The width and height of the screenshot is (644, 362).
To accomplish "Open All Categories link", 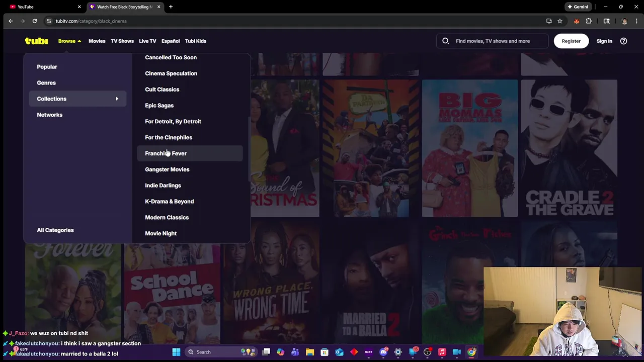I will 55,230.
